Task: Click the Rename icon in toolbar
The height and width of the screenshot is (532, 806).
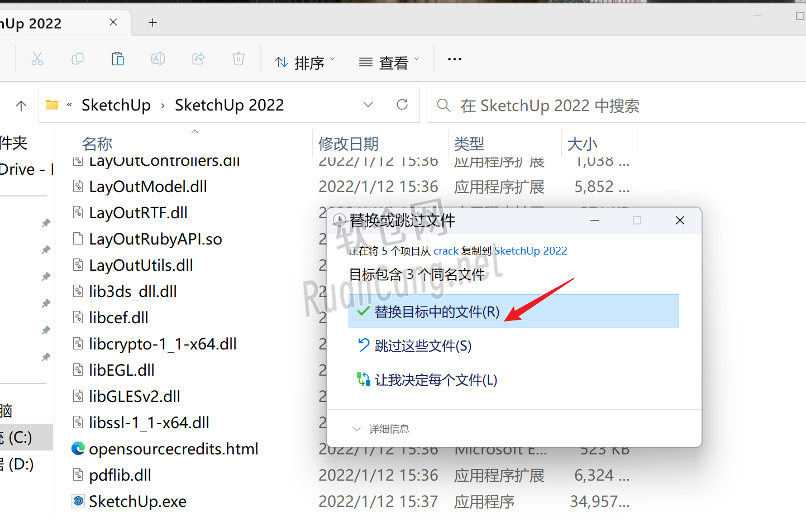Action: (x=158, y=59)
